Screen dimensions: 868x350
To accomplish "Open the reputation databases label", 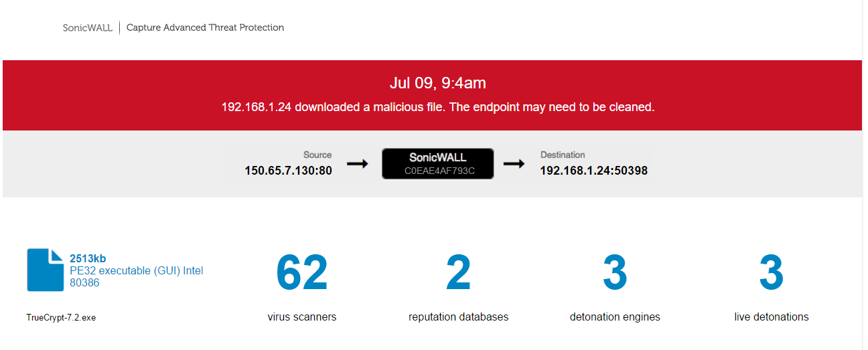I will pos(458,317).
